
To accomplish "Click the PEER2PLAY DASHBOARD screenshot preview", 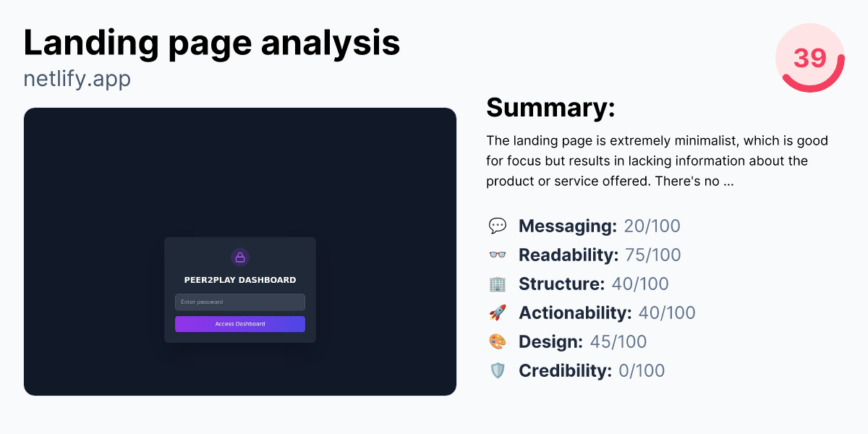I will tap(240, 251).
